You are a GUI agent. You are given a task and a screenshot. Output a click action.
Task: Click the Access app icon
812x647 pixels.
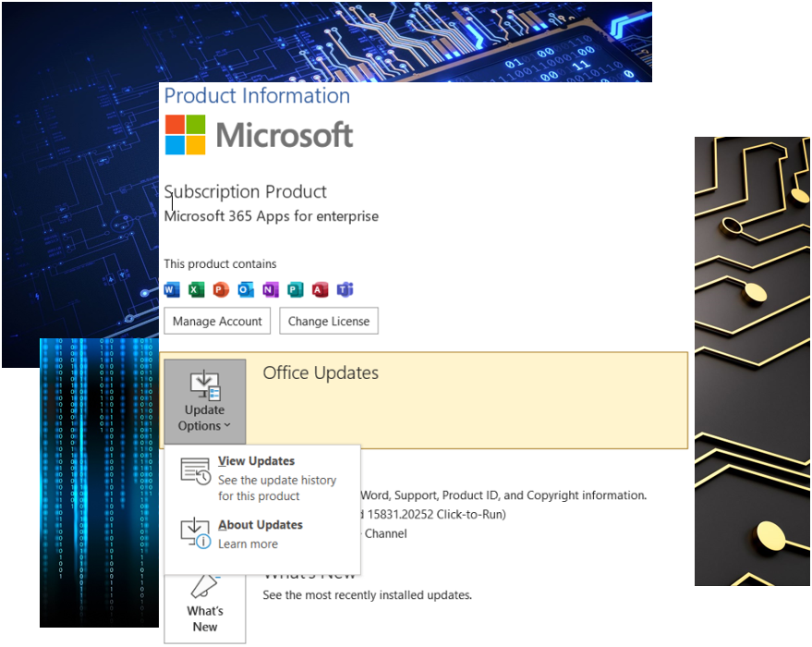pos(320,289)
